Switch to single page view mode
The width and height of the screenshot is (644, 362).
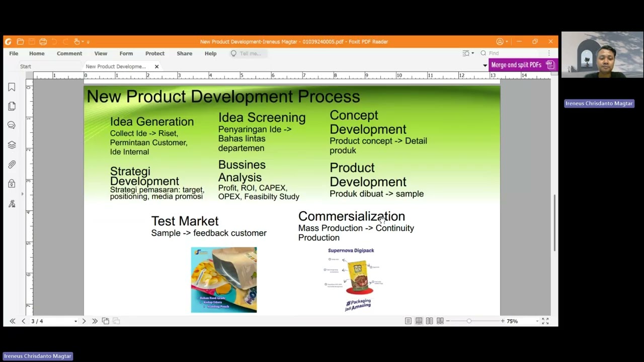click(x=408, y=321)
